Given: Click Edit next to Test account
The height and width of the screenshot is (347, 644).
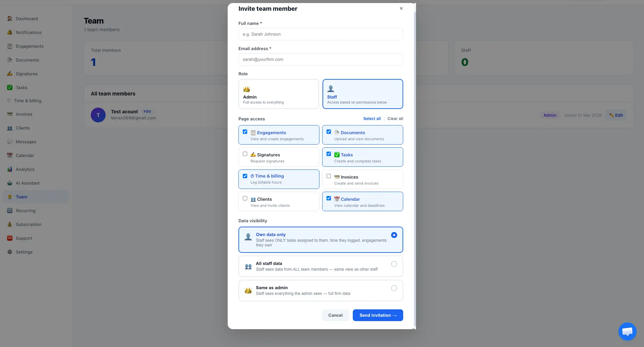Looking at the screenshot, I should (616, 115).
